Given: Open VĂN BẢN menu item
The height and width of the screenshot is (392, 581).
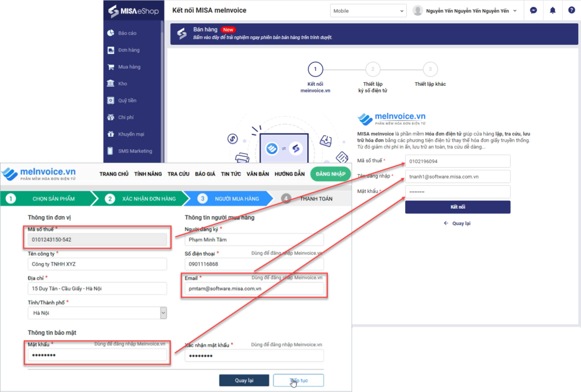Looking at the screenshot, I should [258, 174].
